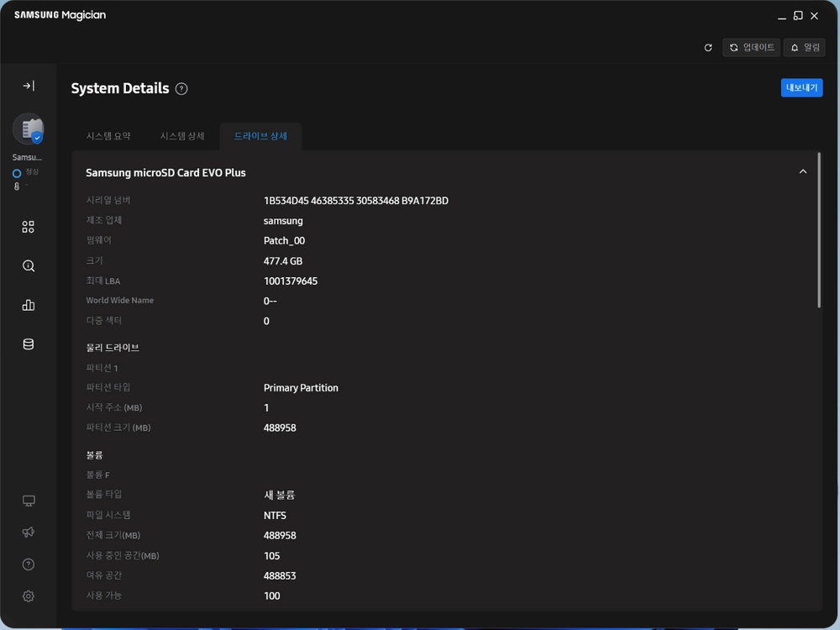The height and width of the screenshot is (630, 840).
Task: Click the size value 477.4 GB
Action: 283,261
